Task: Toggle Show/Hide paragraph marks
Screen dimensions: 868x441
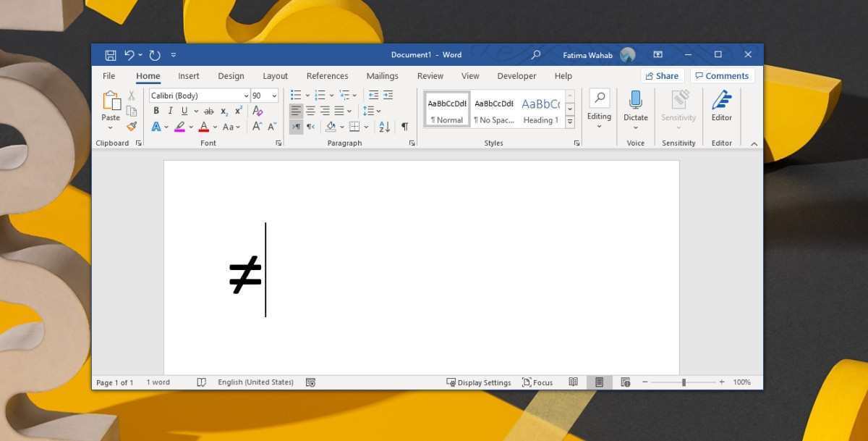Action: click(x=404, y=127)
